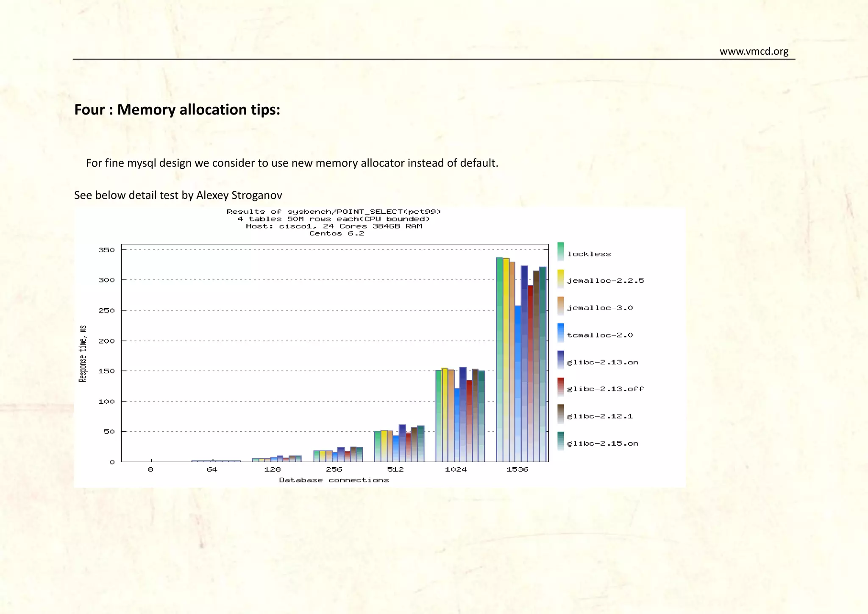
Task: Click the Four: Memory allocation tips heading
Action: point(177,109)
